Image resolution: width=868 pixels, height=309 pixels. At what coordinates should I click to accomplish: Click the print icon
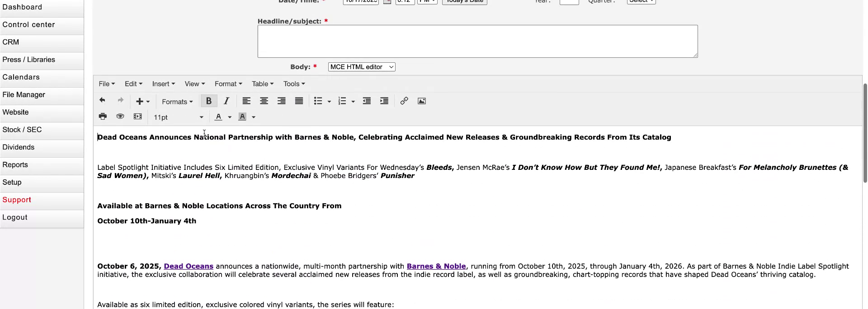point(103,117)
